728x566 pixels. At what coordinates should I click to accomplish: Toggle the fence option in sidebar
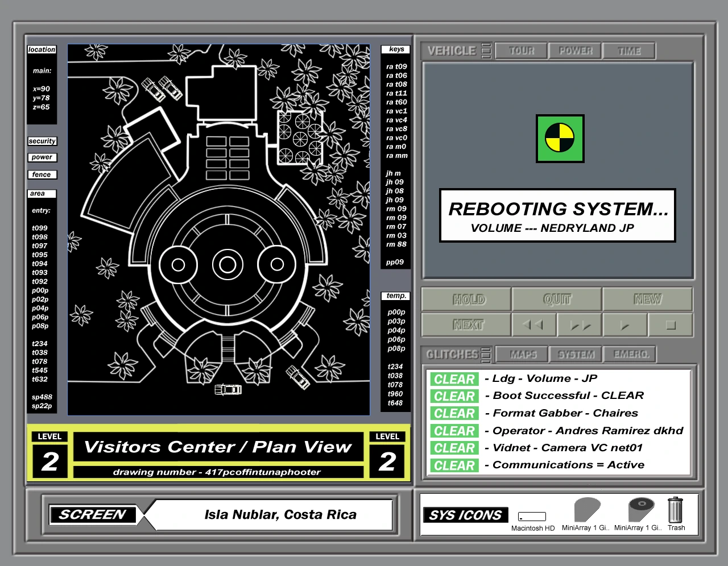(42, 174)
